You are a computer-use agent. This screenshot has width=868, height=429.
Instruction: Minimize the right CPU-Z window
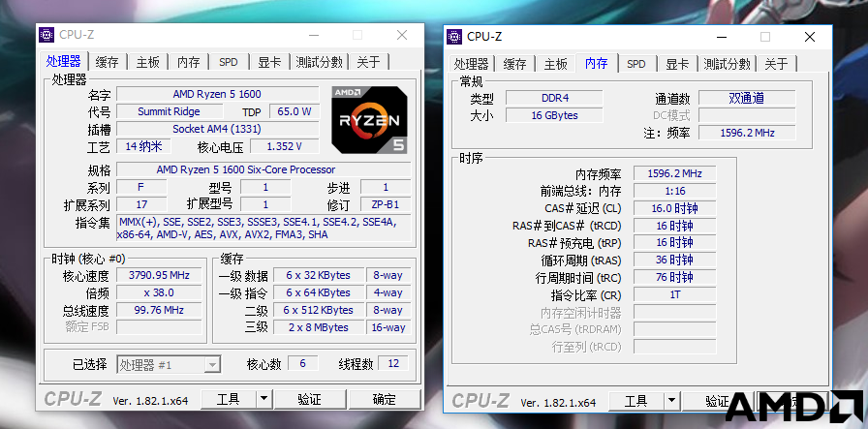coord(722,37)
